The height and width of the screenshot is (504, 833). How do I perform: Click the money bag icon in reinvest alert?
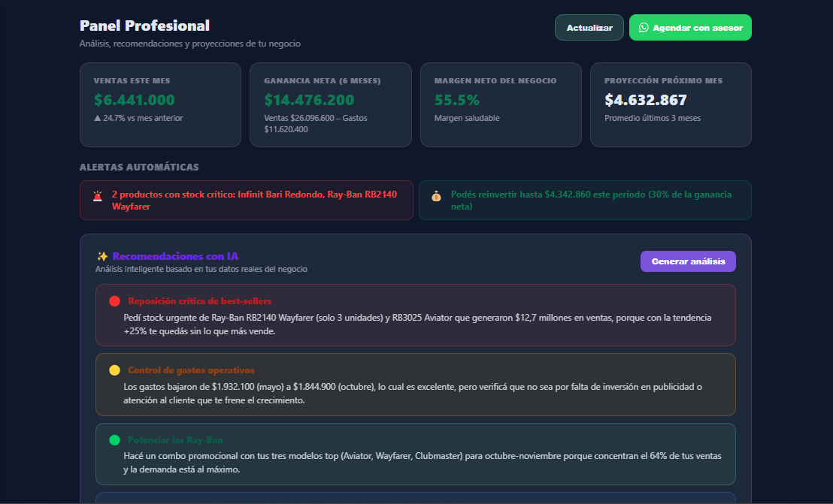pos(436,196)
